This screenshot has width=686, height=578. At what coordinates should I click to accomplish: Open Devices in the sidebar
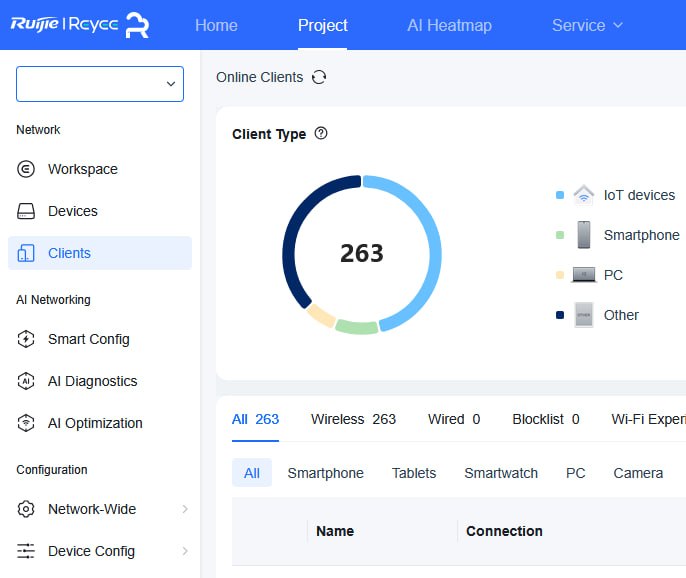(x=100, y=211)
